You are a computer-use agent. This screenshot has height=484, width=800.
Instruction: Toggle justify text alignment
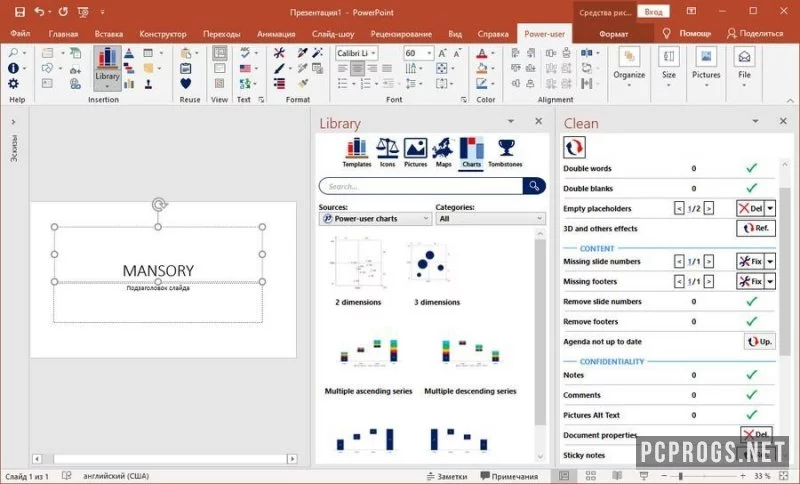pyautogui.click(x=387, y=68)
